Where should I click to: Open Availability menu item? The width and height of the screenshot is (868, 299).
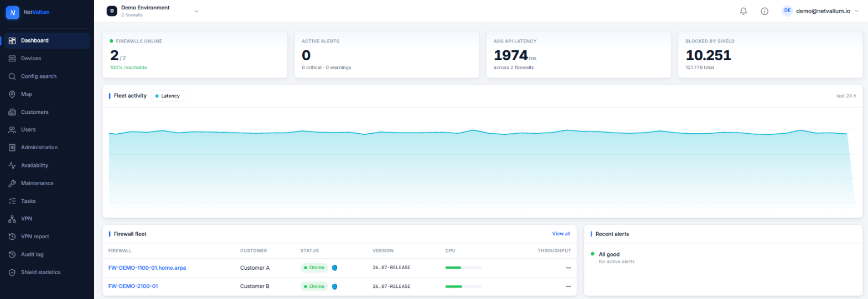[x=47, y=165]
